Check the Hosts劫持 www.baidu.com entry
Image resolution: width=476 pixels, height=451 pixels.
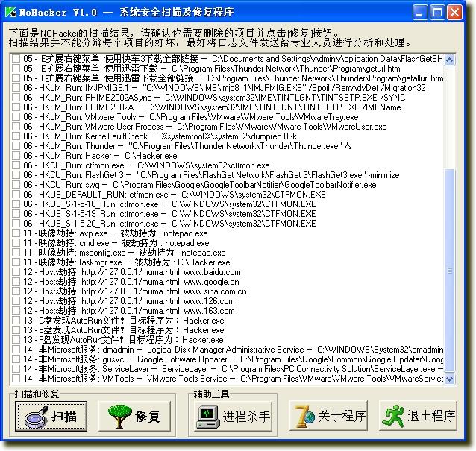coord(16,272)
